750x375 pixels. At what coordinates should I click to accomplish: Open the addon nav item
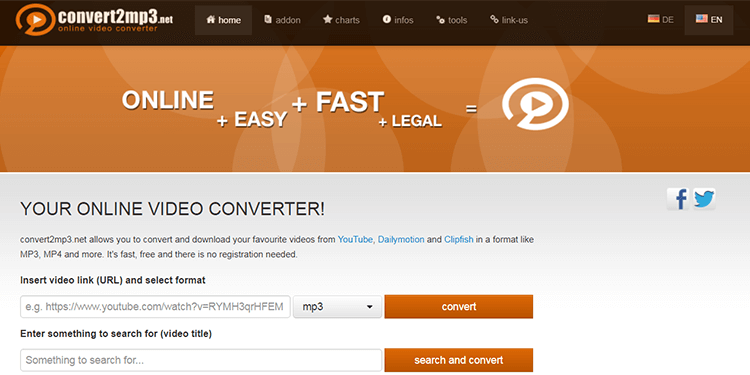click(x=282, y=20)
